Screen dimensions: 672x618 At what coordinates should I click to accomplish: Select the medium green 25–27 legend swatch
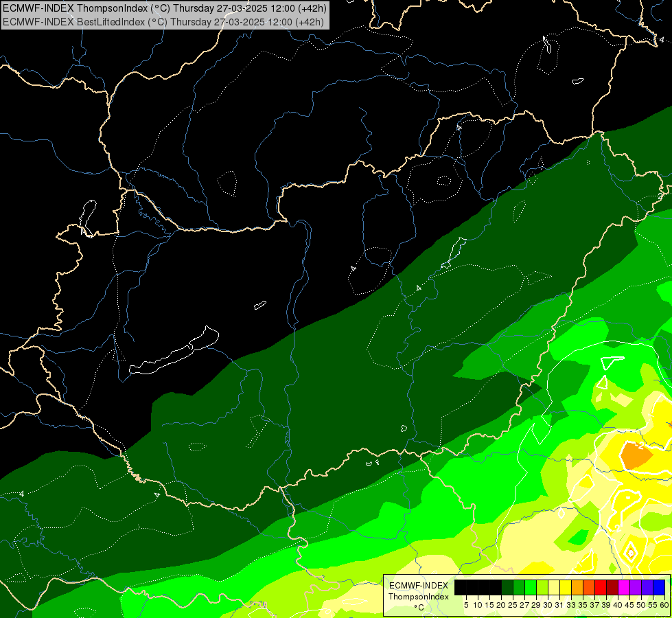coord(518,587)
